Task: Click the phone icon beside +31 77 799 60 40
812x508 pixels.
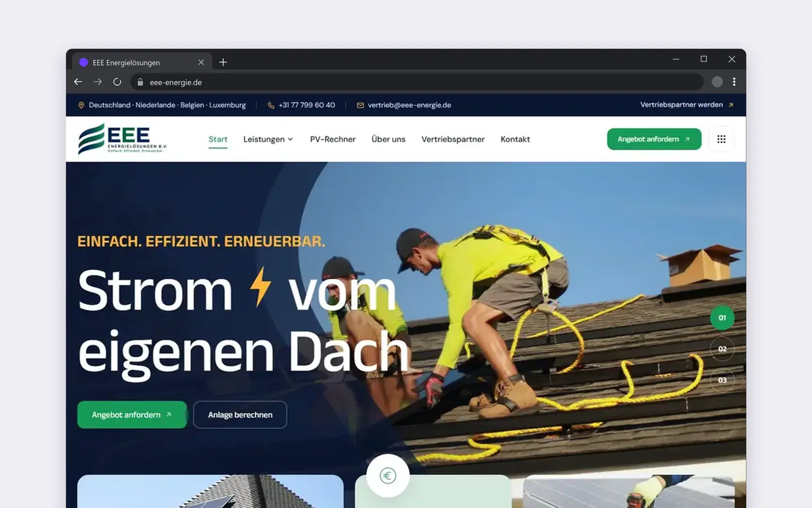Action: point(271,105)
